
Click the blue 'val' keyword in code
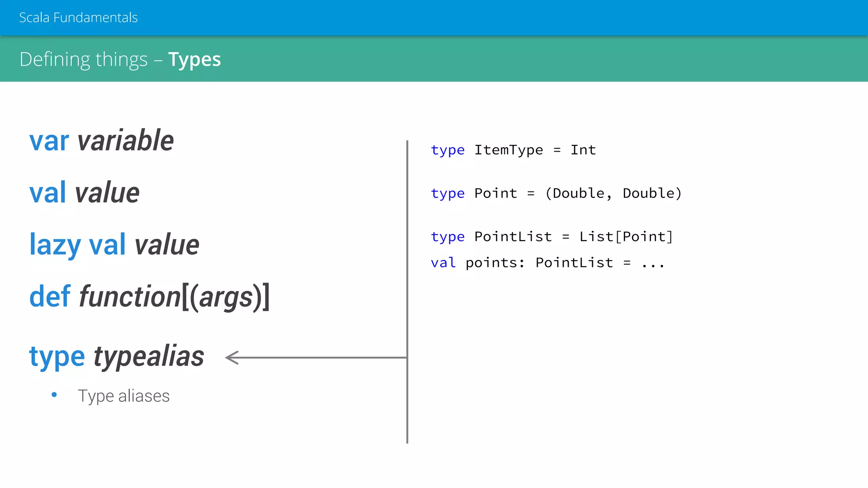443,263
